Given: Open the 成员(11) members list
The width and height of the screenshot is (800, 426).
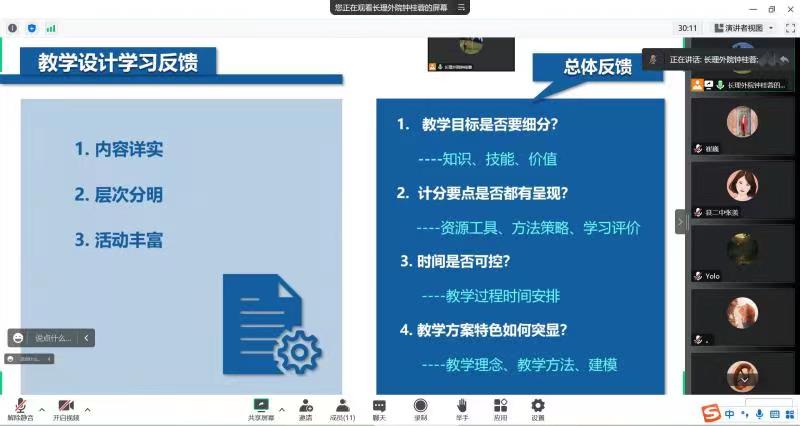Looking at the screenshot, I should tap(343, 408).
